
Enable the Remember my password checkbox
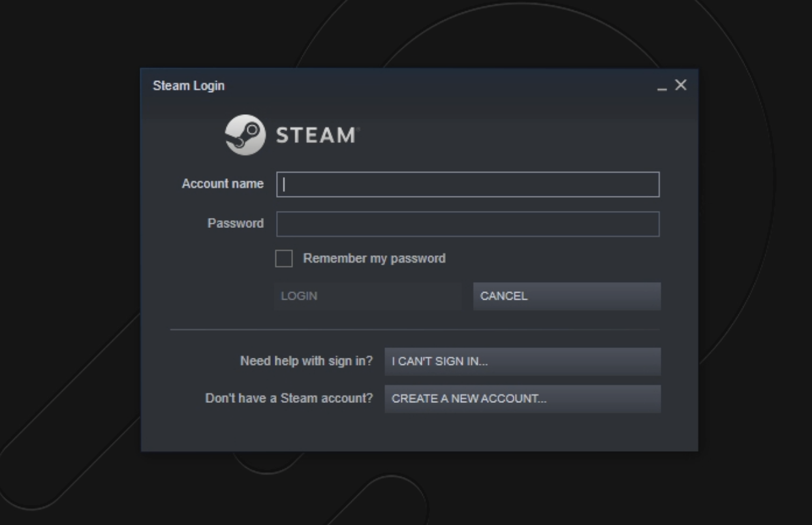pyautogui.click(x=284, y=259)
